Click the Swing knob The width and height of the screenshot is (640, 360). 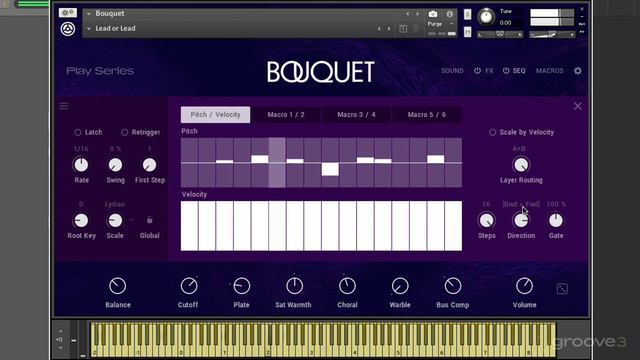(x=115, y=165)
